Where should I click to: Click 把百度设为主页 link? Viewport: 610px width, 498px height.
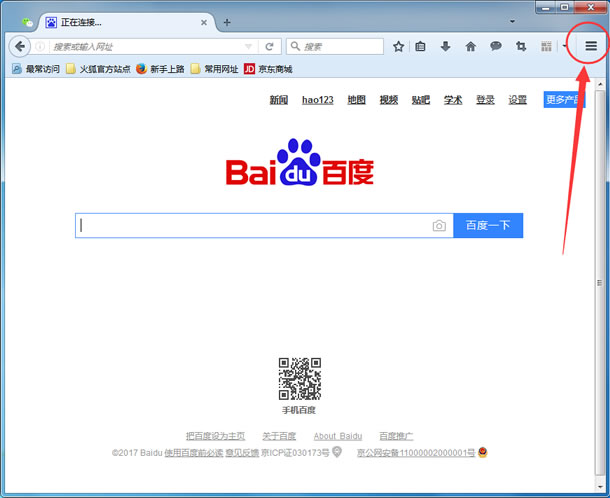click(x=216, y=436)
